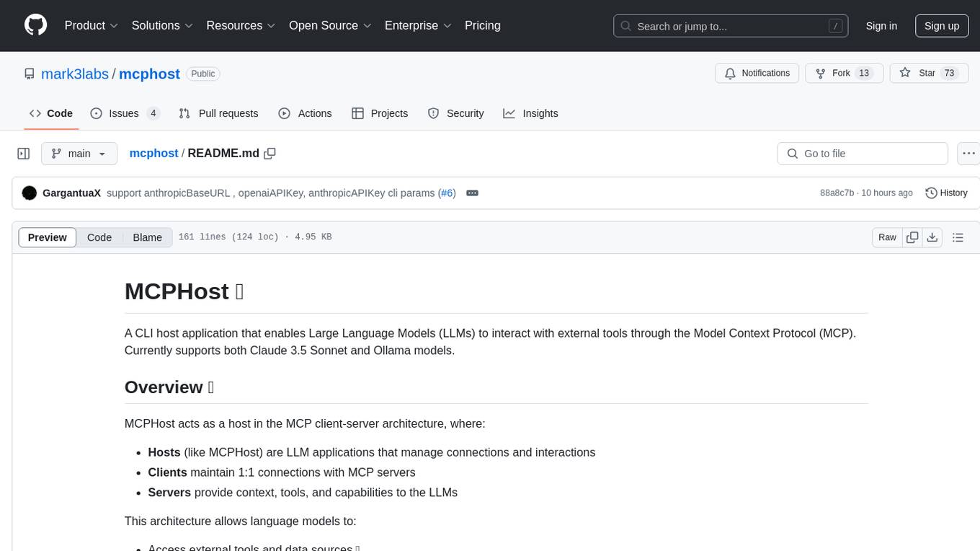980x551 pixels.
Task: Open the GargantuaX author link
Action: [71, 193]
